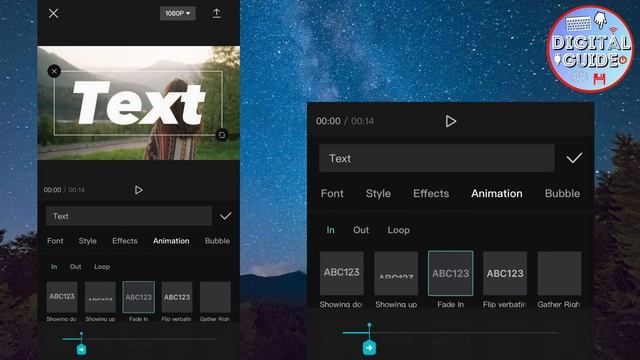Choose Fade In preset in enlarged panel
Viewport: 640px width, 360px height.
point(451,280)
